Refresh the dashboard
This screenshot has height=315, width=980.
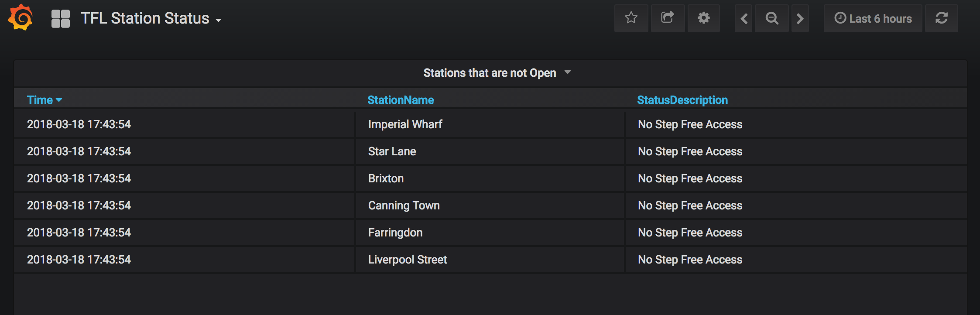(x=942, y=18)
